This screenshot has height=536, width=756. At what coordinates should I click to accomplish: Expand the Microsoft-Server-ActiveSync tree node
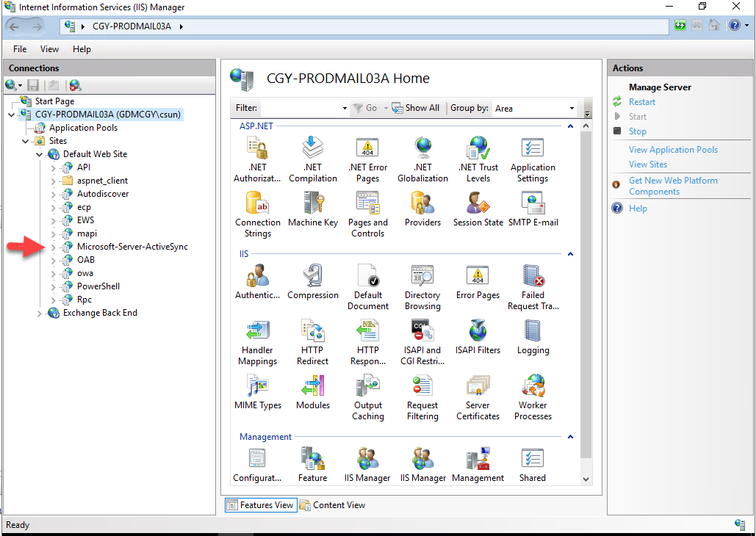[53, 247]
